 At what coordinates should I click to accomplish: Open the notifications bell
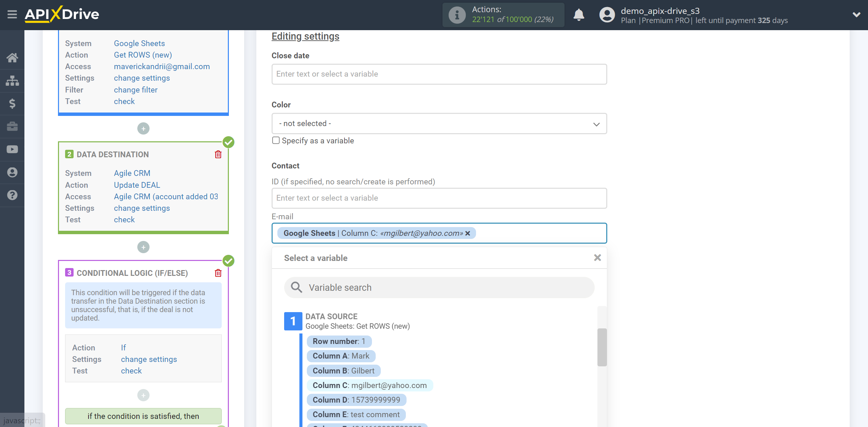(579, 15)
